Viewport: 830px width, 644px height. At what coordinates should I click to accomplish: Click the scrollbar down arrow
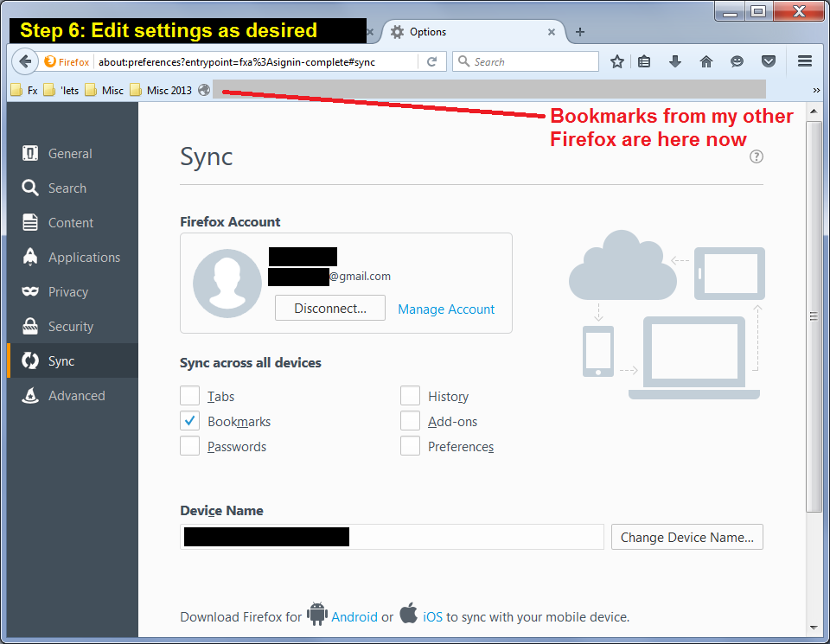coord(814,628)
